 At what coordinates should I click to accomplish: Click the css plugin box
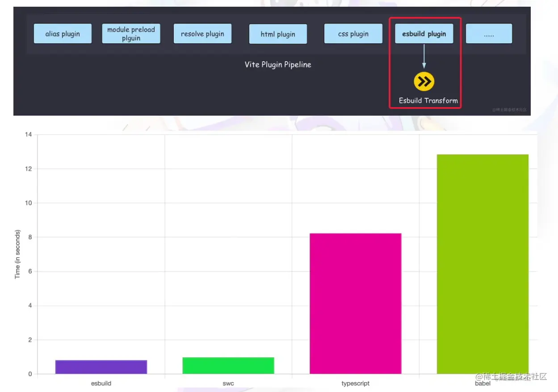[353, 33]
